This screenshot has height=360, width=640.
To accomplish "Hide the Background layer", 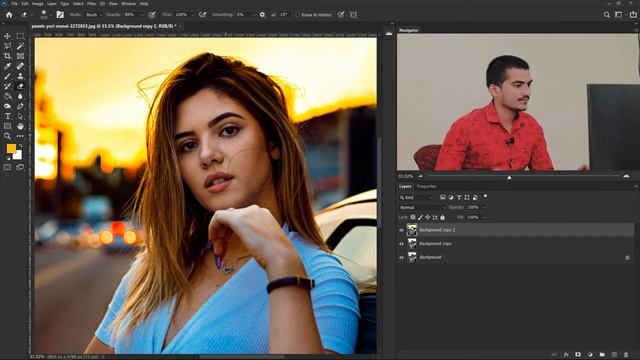I will 401,258.
